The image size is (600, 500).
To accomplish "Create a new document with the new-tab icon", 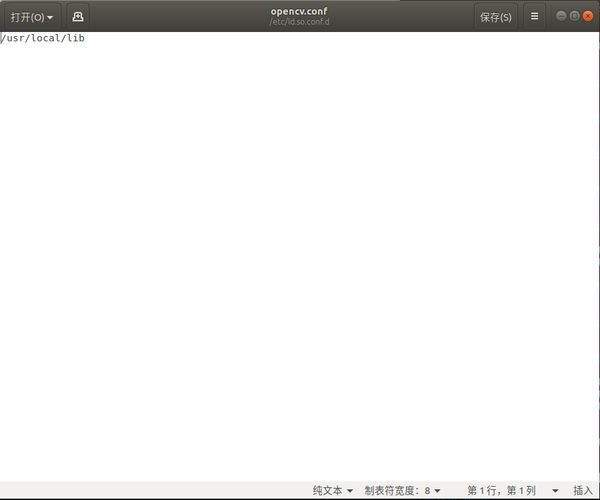I will [x=78, y=16].
